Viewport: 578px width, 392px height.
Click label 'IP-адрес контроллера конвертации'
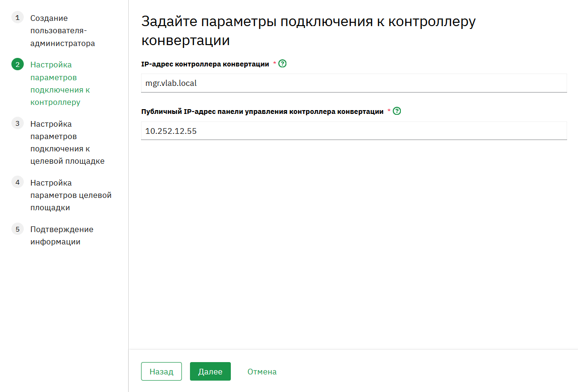pyautogui.click(x=205, y=64)
